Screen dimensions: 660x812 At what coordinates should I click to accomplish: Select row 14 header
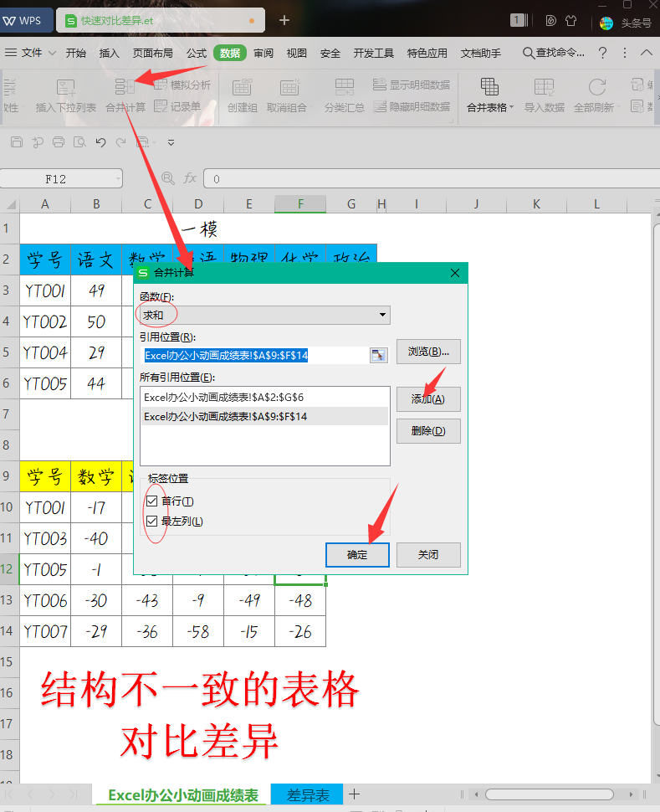coord(9,631)
